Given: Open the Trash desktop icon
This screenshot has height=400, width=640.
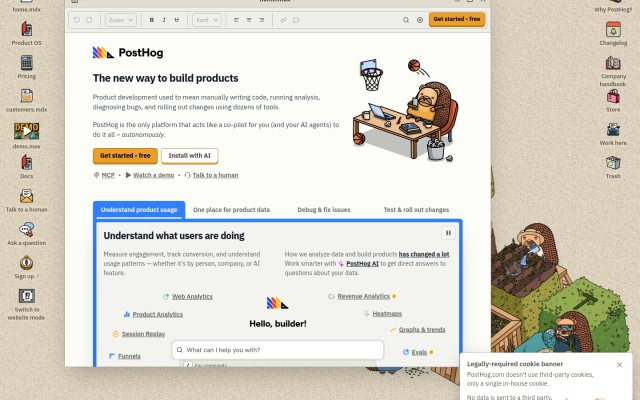Looking at the screenshot, I should 613,167.
